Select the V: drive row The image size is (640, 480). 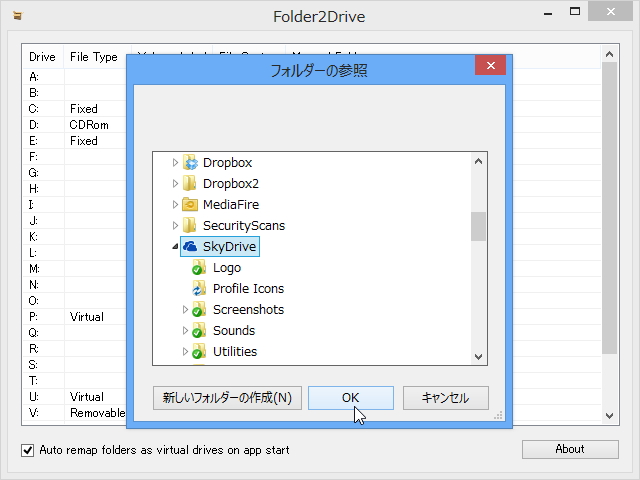pos(74,413)
